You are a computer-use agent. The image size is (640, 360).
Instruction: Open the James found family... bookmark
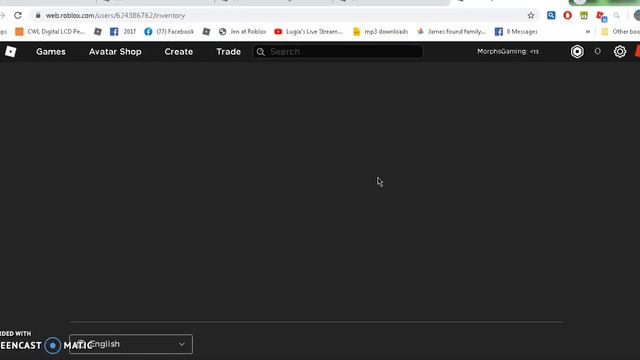click(451, 31)
